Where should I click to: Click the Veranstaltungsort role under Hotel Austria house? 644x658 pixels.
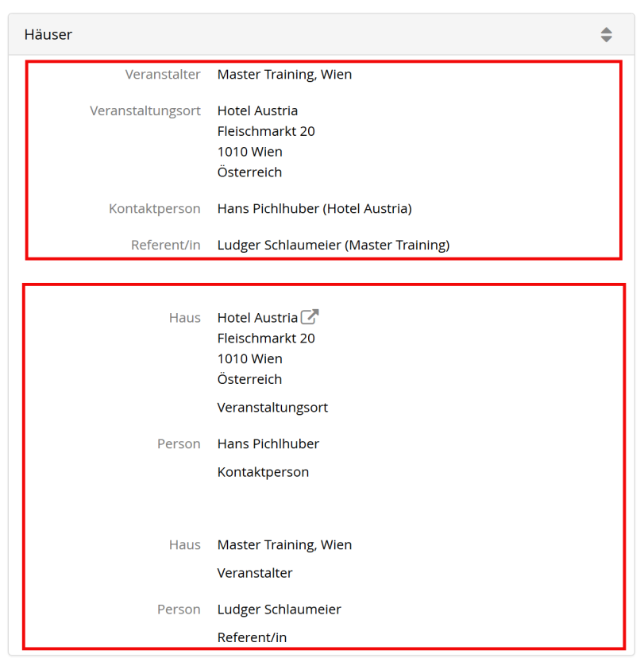point(272,408)
